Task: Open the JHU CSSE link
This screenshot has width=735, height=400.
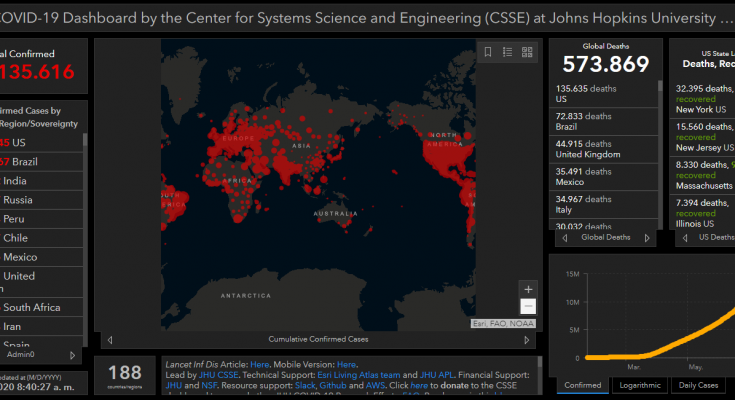Action: click(x=218, y=375)
